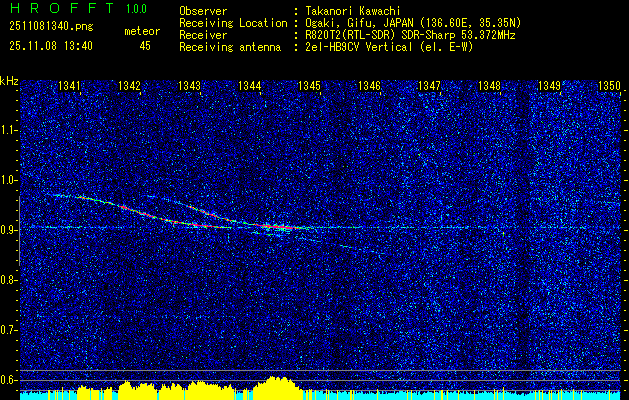This screenshot has width=629, height=400.
Task: Click the 1350 time marker
Action: point(609,86)
